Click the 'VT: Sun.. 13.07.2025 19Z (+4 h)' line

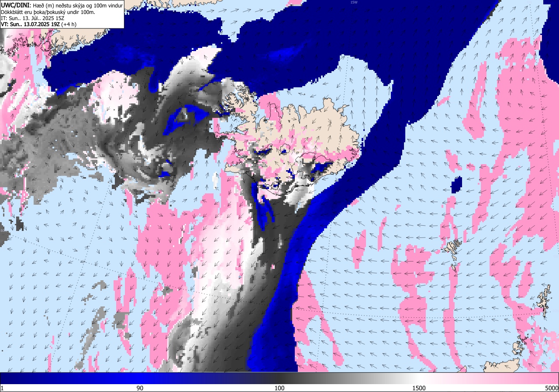39,24
